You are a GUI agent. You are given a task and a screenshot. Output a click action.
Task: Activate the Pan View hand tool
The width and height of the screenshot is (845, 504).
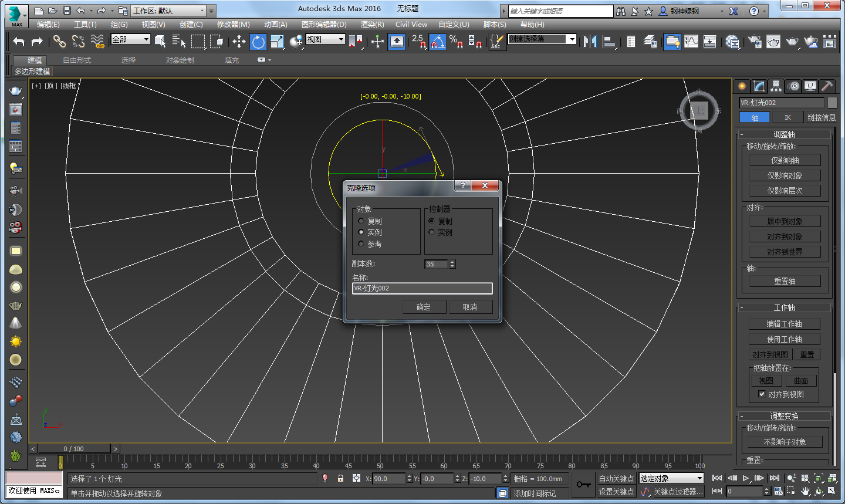point(805,491)
